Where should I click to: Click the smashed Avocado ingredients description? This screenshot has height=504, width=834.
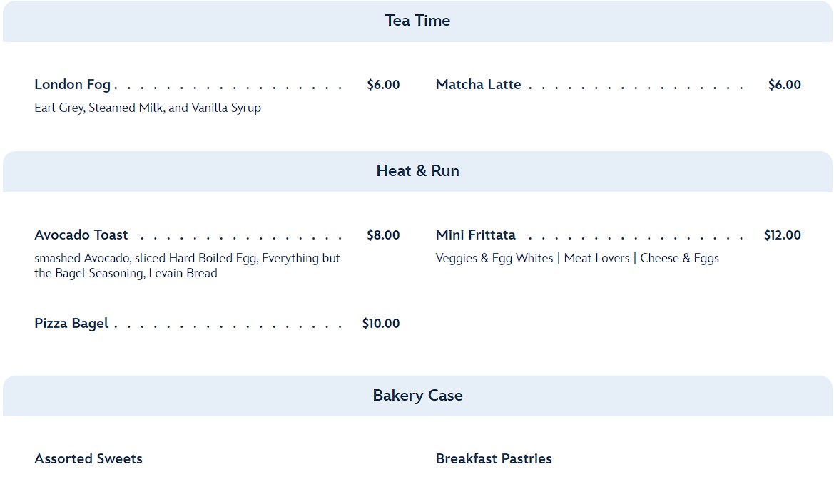point(187,266)
